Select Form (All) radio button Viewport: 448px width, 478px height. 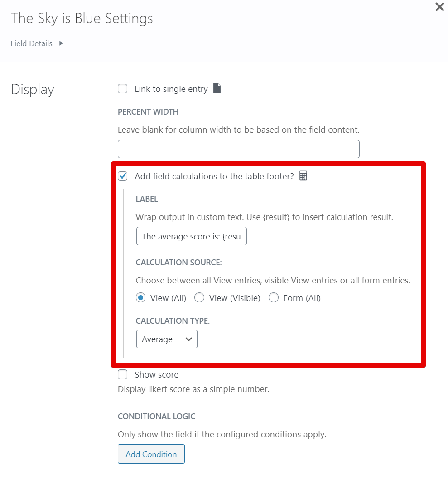(274, 298)
